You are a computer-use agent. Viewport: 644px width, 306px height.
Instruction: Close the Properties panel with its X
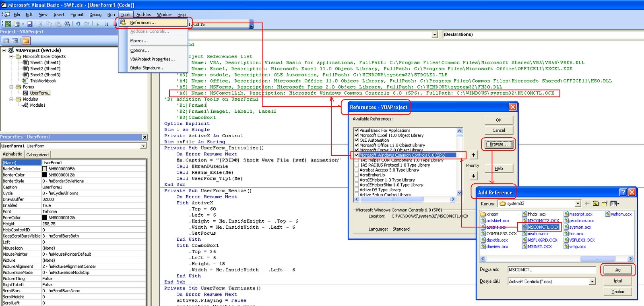click(x=144, y=137)
